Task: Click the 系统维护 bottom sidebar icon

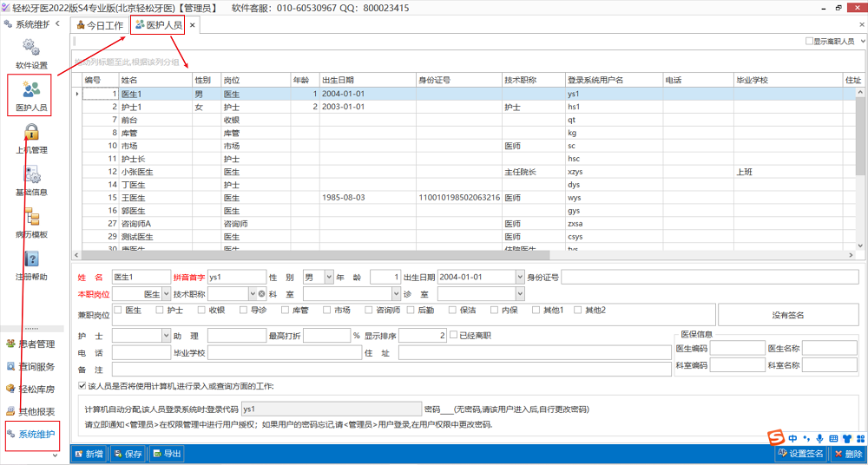Action: (x=10, y=434)
